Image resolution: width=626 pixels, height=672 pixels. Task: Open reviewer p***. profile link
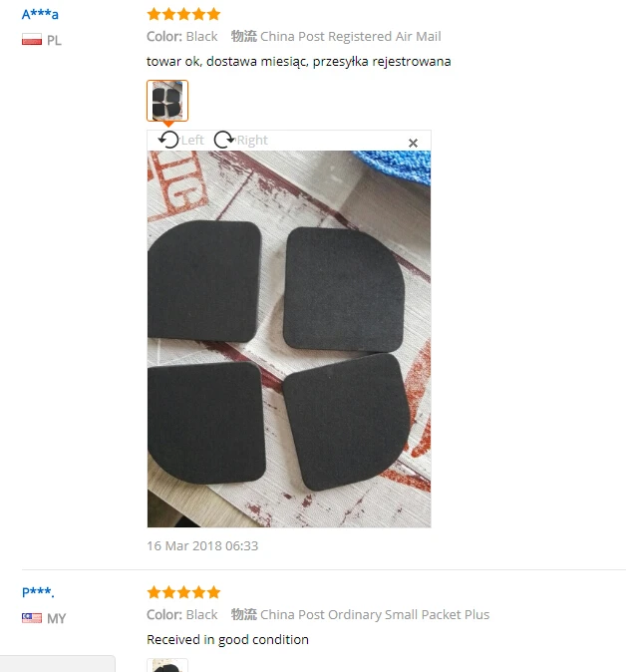point(38,592)
